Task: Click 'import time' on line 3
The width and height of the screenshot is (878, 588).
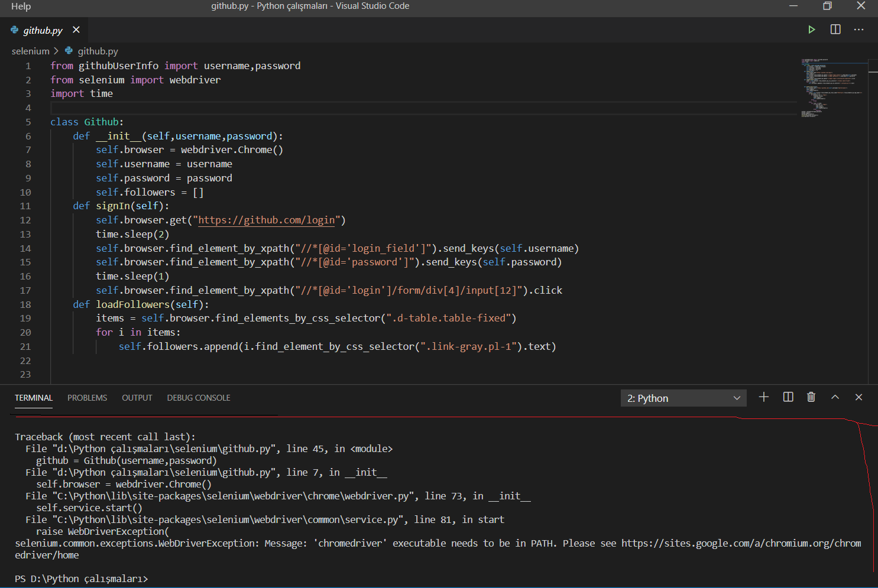Action: point(82,94)
